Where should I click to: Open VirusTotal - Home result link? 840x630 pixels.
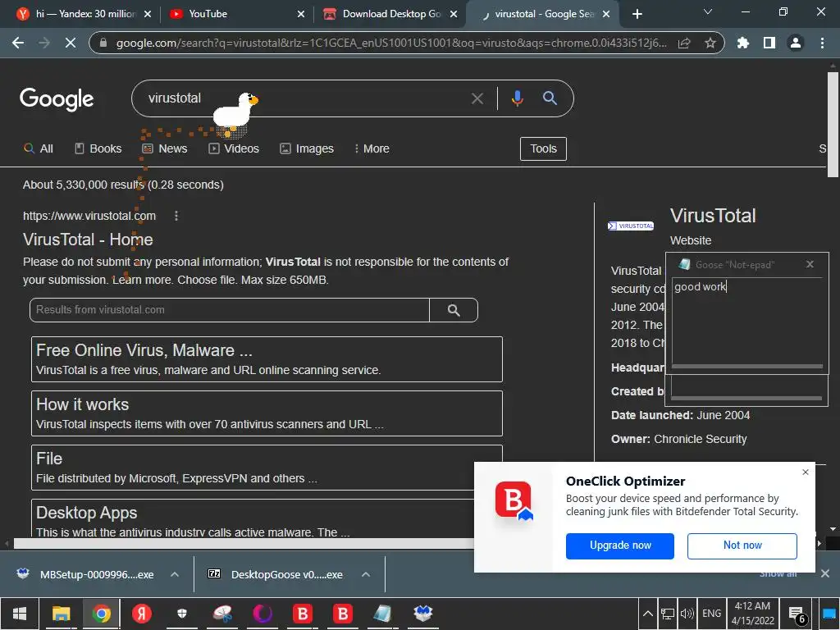pyautogui.click(x=88, y=240)
